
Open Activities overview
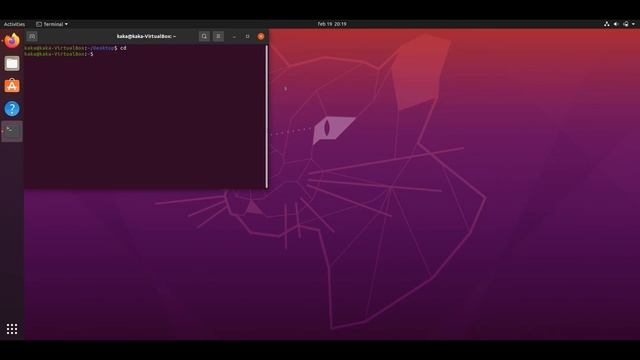pyautogui.click(x=14, y=24)
